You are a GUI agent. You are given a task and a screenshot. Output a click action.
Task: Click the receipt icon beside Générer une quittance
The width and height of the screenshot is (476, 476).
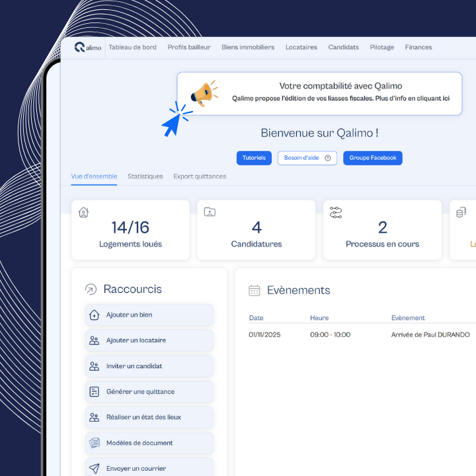[94, 392]
